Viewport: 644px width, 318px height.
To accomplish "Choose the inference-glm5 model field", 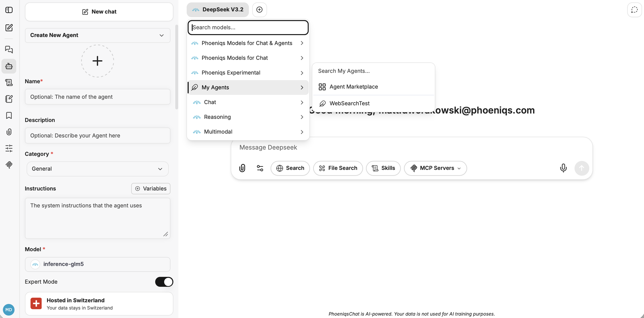I will tap(98, 264).
